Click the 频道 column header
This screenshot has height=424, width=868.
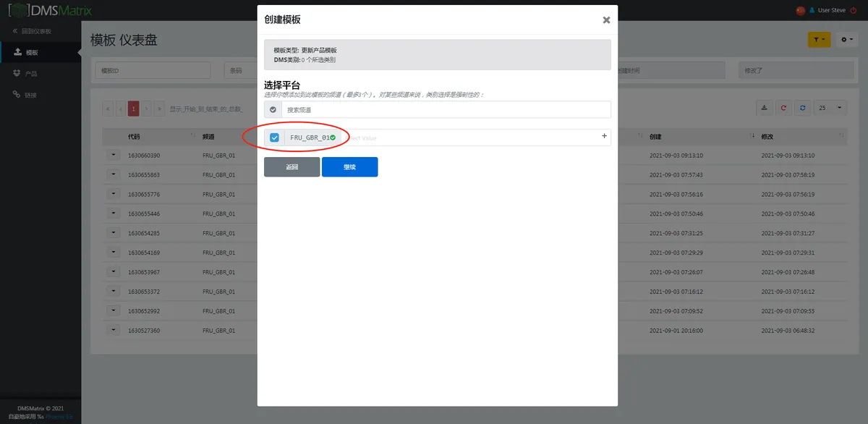click(x=208, y=136)
